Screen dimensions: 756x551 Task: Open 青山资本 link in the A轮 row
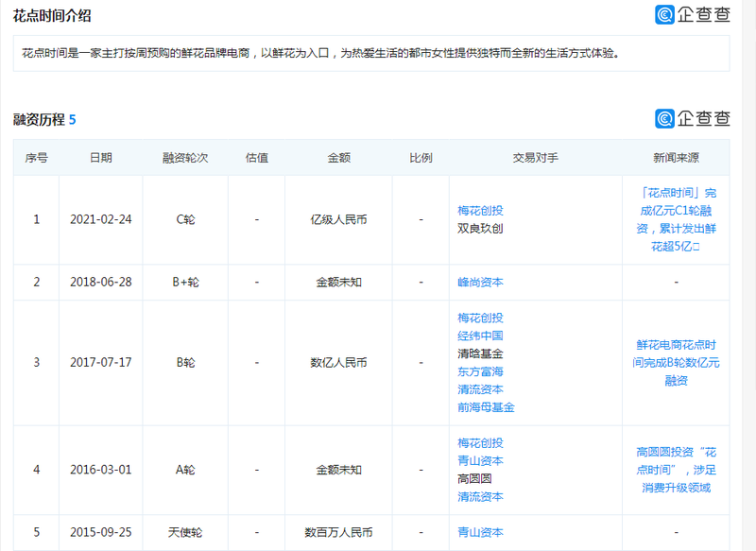pos(480,461)
